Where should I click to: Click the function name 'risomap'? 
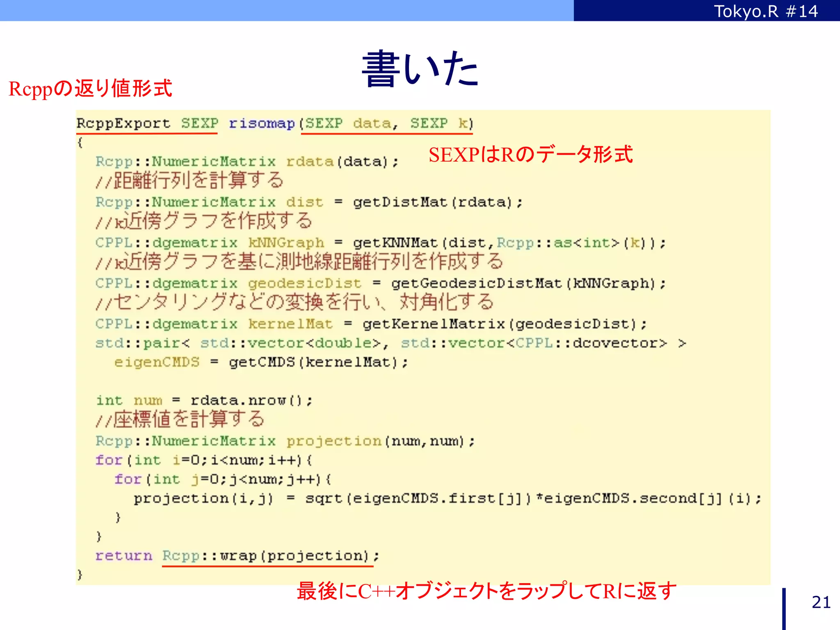[262, 123]
